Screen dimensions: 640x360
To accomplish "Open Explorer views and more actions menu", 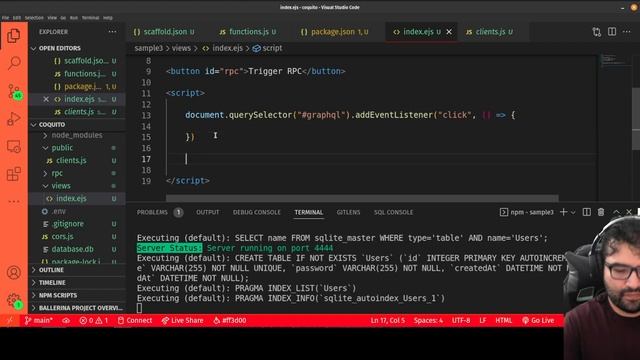I will 112,32.
